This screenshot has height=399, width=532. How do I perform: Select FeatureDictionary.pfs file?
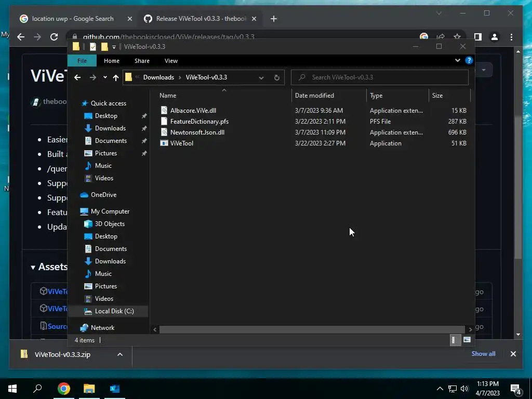pos(199,122)
